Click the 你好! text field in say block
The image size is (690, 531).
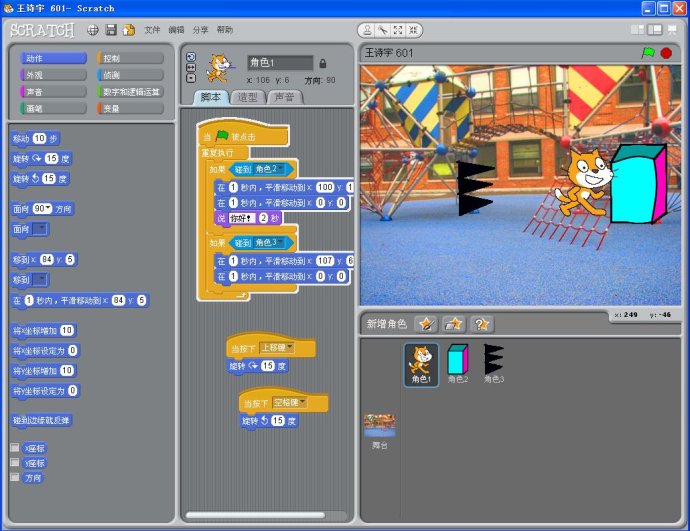(x=242, y=218)
